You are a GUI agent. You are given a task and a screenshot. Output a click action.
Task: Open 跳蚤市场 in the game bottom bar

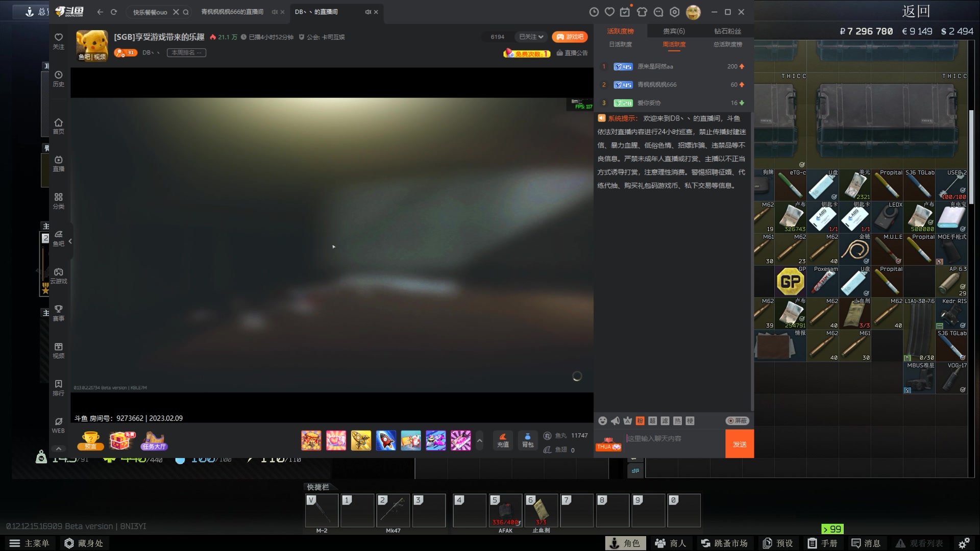(724, 543)
